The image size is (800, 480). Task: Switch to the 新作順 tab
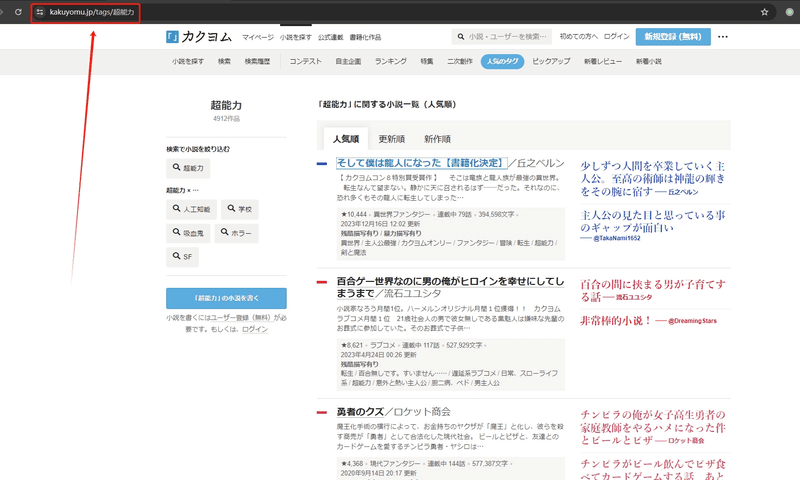point(437,139)
